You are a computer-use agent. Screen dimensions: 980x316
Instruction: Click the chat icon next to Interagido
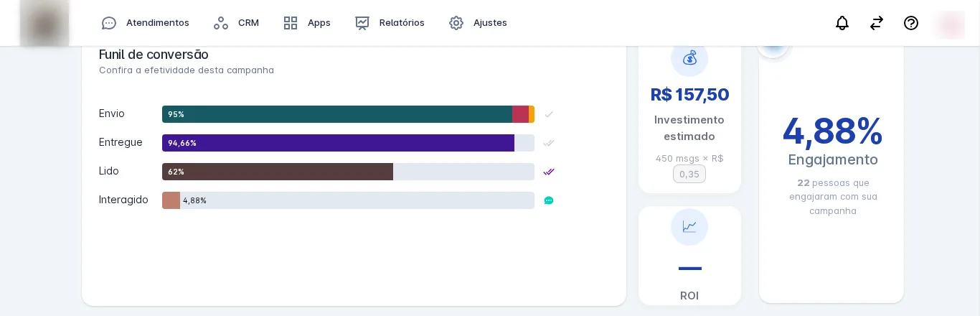pyautogui.click(x=549, y=200)
